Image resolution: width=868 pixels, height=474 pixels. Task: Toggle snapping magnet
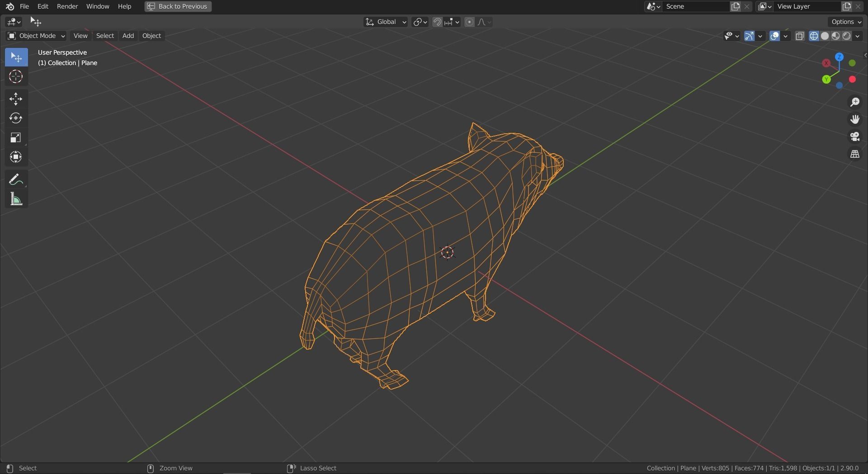[437, 22]
